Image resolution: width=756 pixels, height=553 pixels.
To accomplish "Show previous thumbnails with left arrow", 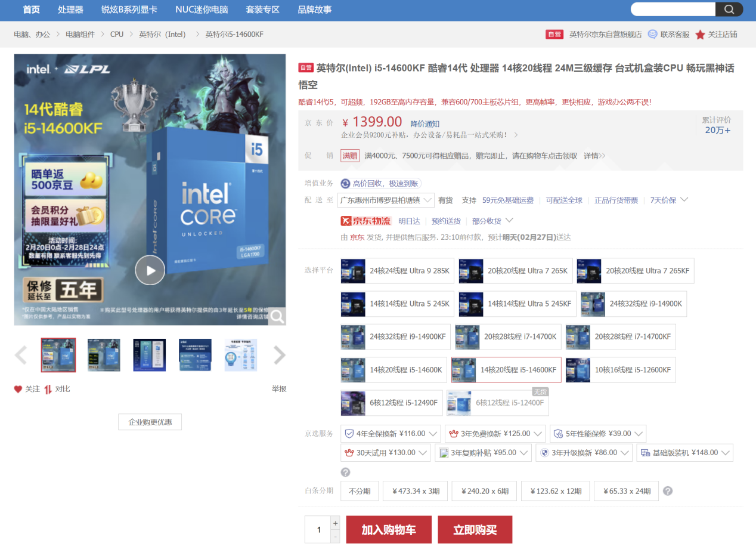I will pos(21,355).
